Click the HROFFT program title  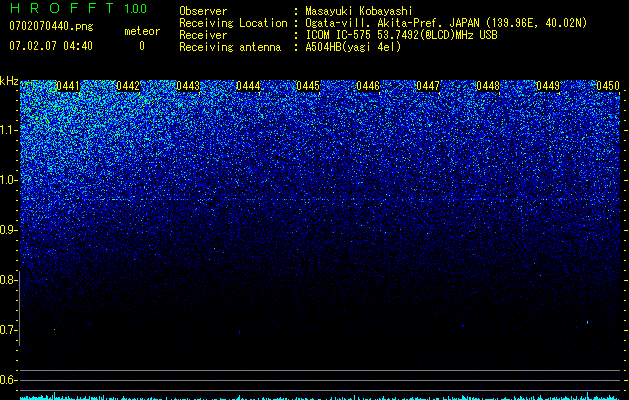coord(62,8)
